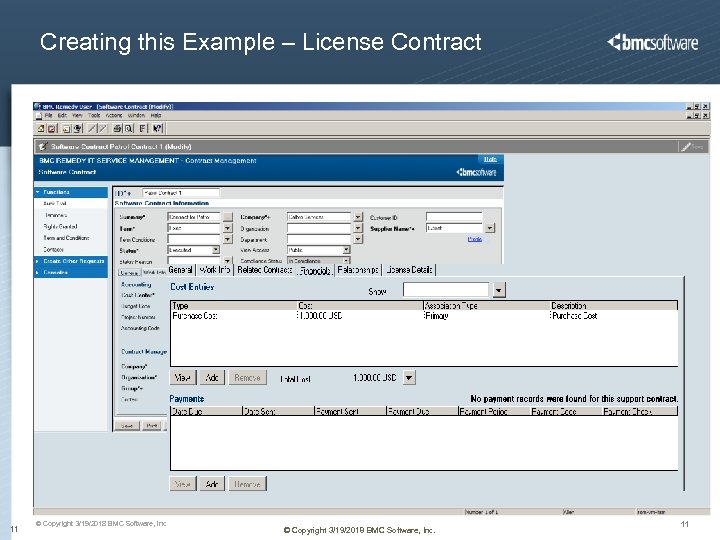Image resolution: width=720 pixels, height=540 pixels.
Task: Open the Show dropdown above Cost Entries
Action: (499, 290)
